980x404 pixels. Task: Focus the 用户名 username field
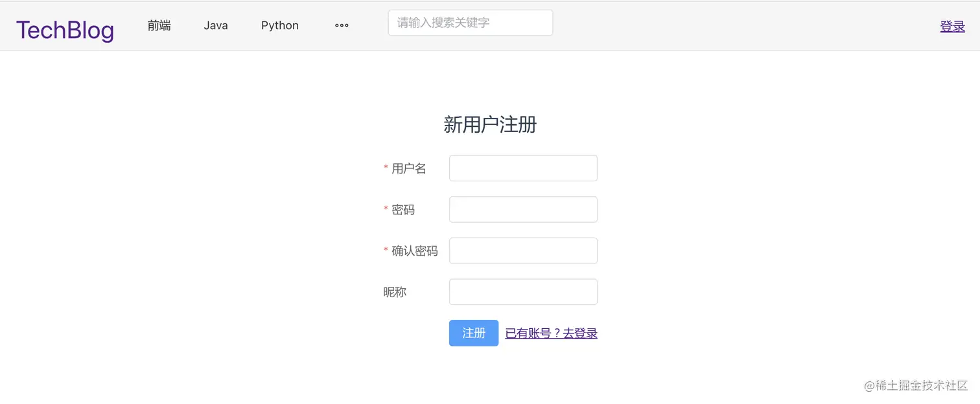522,168
